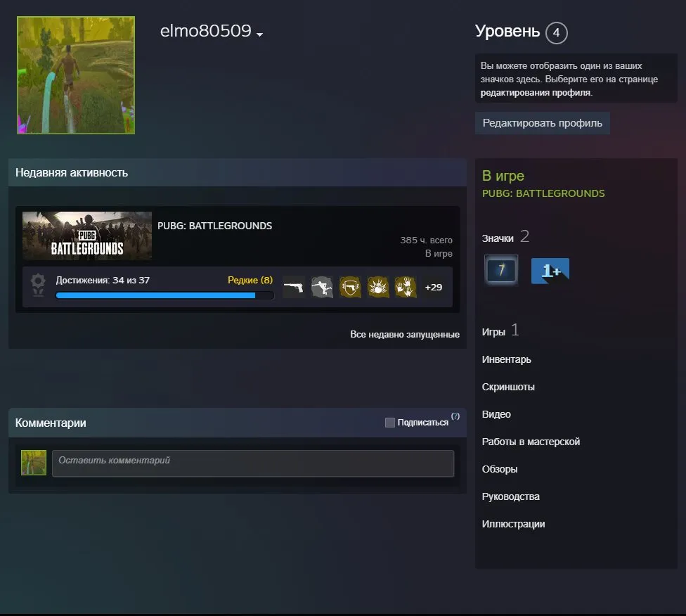The image size is (686, 616).
Task: Click the shield pistol achievement icon
Action: pos(350,287)
